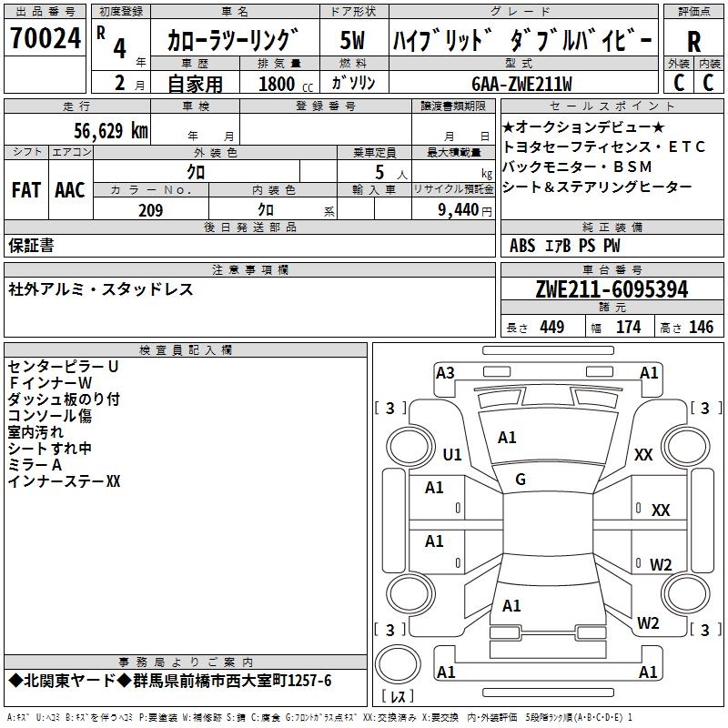The image size is (728, 728).
Task: Select the chassis number ZWE211-6095394
Action: (x=611, y=290)
